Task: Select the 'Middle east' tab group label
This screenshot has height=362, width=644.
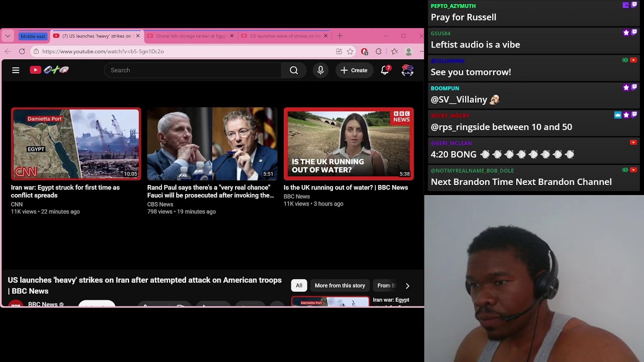Action: (x=33, y=36)
